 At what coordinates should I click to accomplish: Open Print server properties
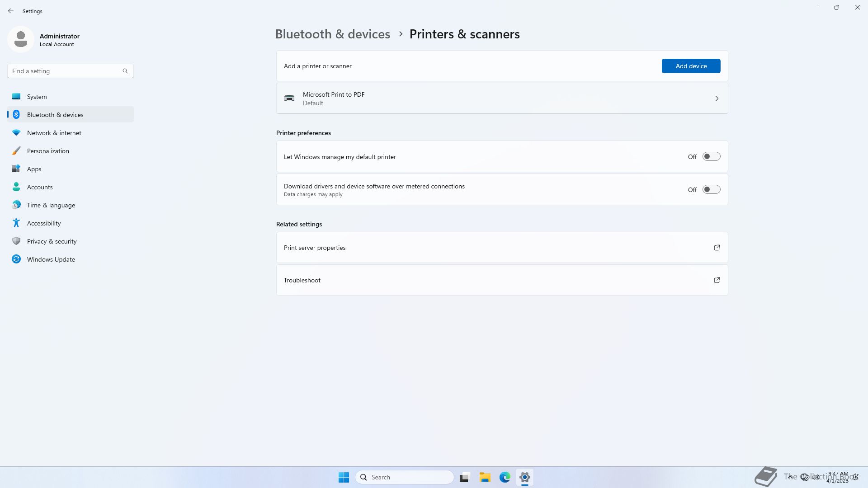coord(502,248)
